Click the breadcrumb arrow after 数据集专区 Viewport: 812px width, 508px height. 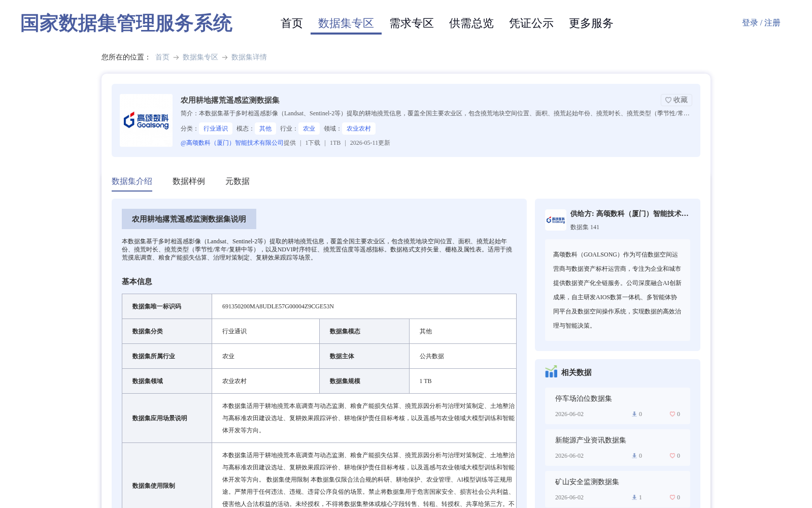click(x=225, y=57)
